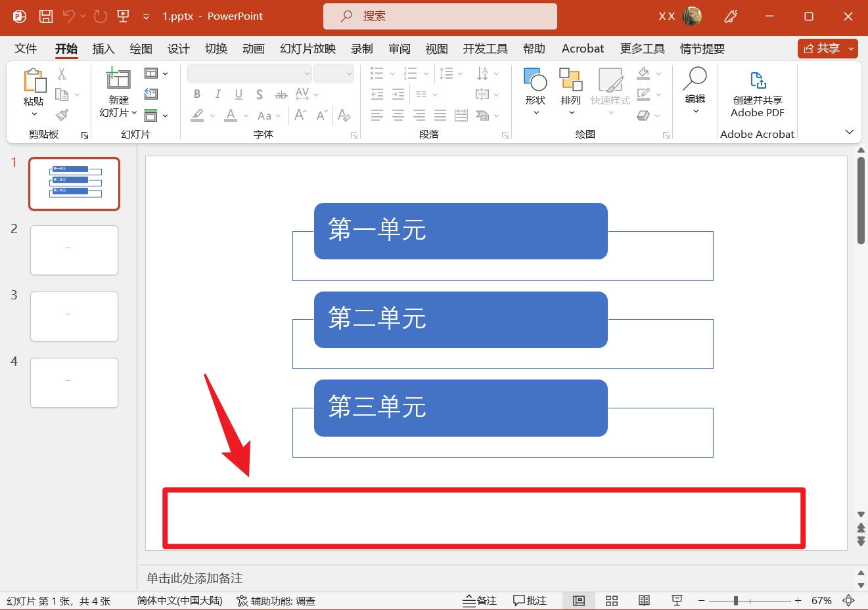Switch to reading view in status bar
868x610 pixels.
point(644,601)
